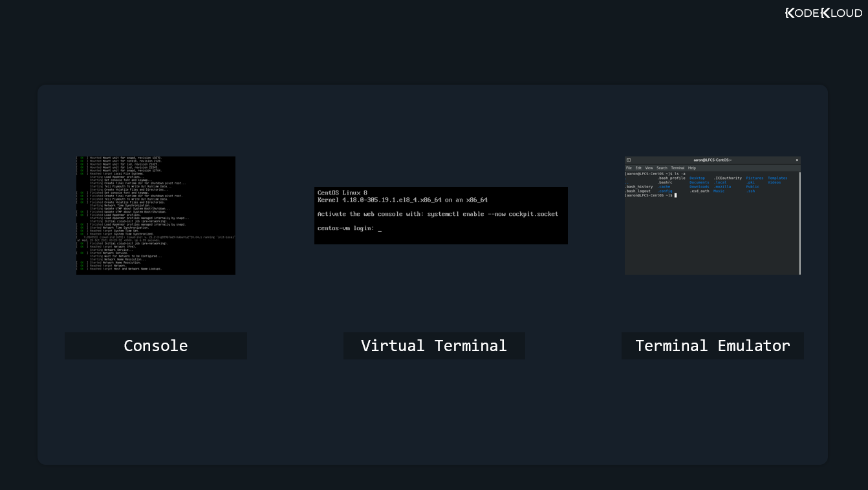The height and width of the screenshot is (490, 868).
Task: Select the Desktop folder name in the listing
Action: 697,178
